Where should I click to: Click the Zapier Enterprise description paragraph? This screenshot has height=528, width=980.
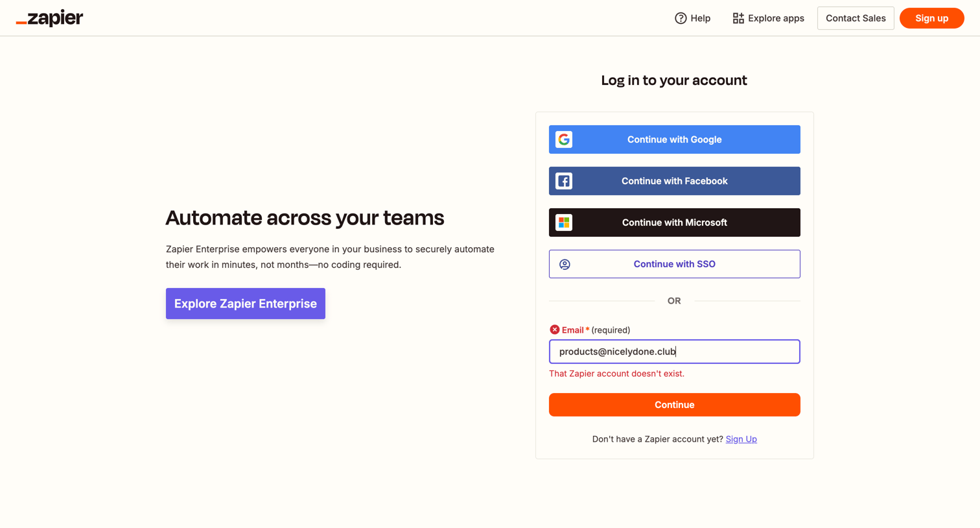click(x=330, y=257)
